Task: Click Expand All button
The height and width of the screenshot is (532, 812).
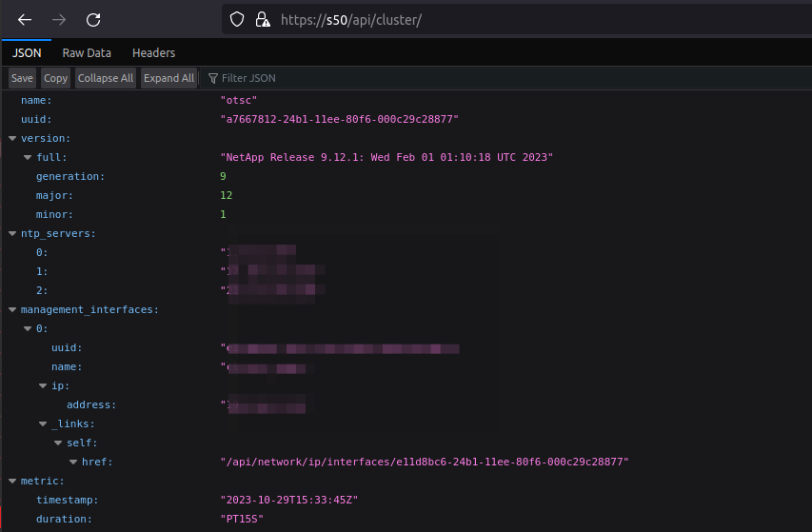Action: pos(168,78)
